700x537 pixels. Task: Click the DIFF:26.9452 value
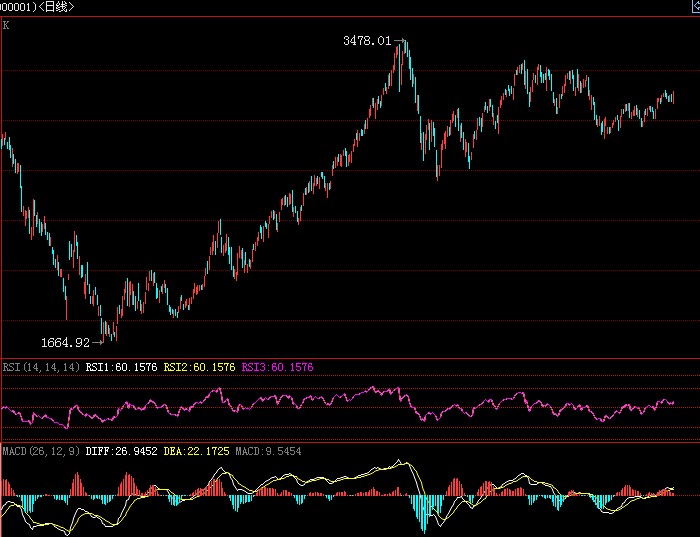(x=121, y=451)
